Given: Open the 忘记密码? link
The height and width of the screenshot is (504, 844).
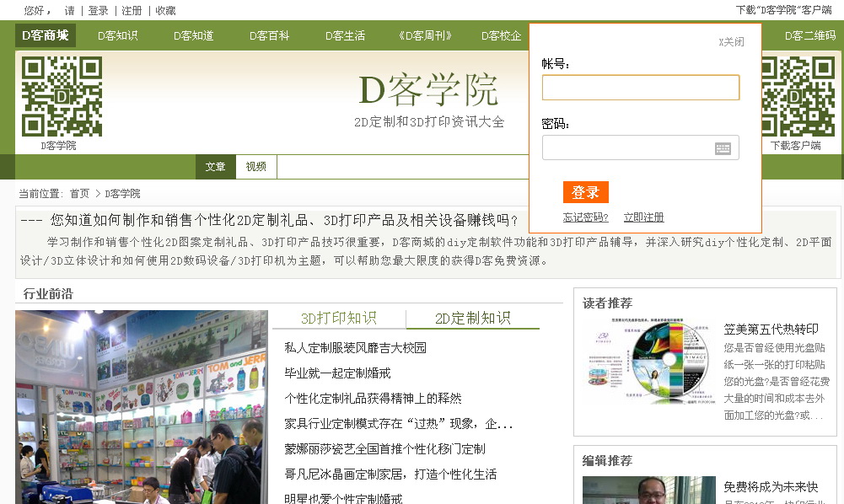Looking at the screenshot, I should [x=585, y=217].
